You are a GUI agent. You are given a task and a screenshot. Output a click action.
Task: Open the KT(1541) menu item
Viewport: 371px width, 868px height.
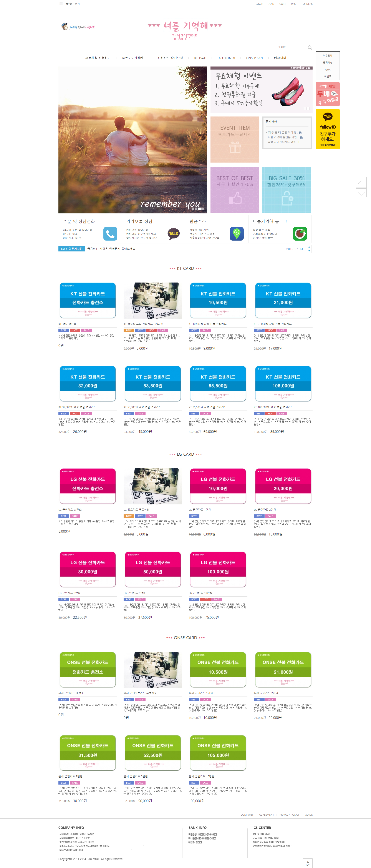click(200, 58)
